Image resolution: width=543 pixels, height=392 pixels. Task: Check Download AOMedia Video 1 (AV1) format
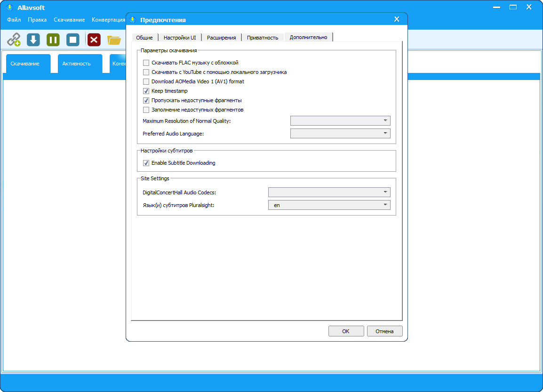click(146, 81)
